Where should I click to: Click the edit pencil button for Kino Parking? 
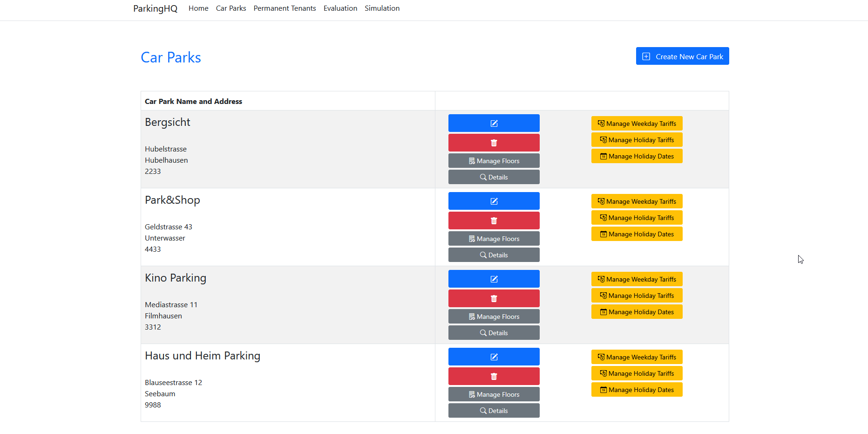tap(494, 279)
